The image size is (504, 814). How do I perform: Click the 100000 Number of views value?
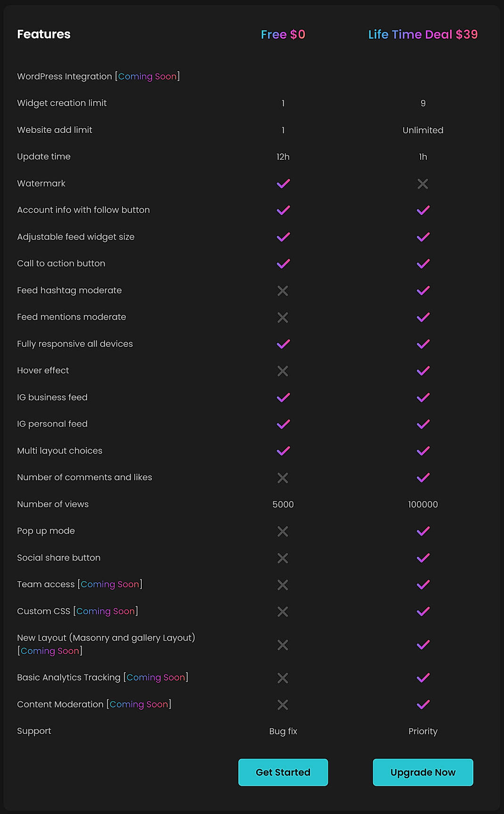423,504
